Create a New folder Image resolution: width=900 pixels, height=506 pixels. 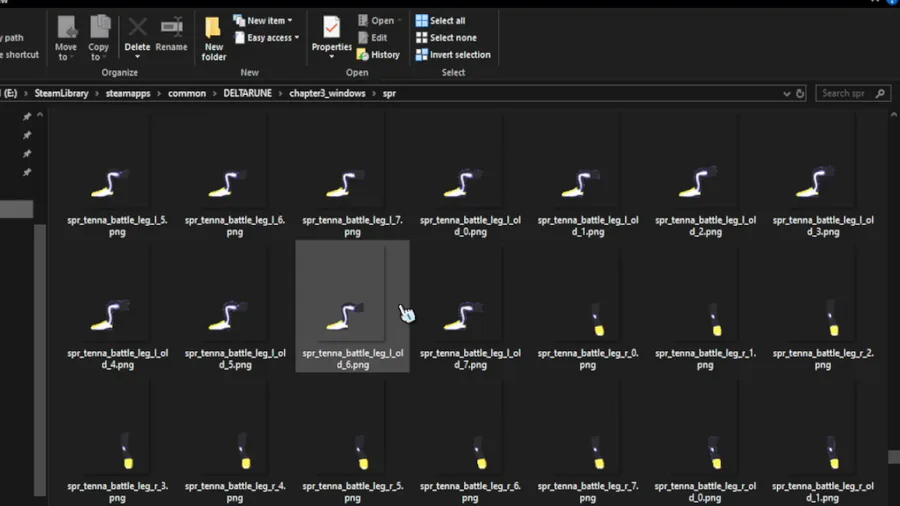[214, 38]
